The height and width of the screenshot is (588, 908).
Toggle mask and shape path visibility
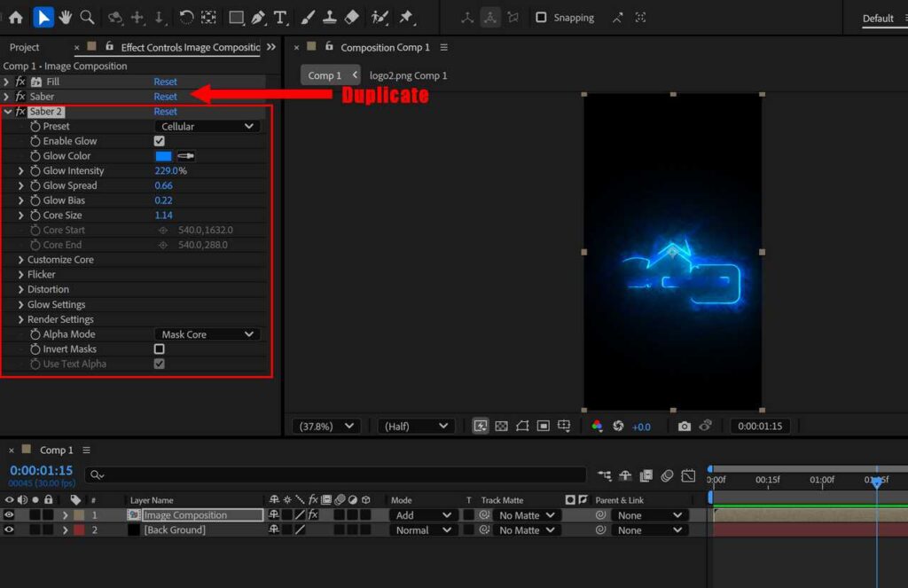(522, 427)
